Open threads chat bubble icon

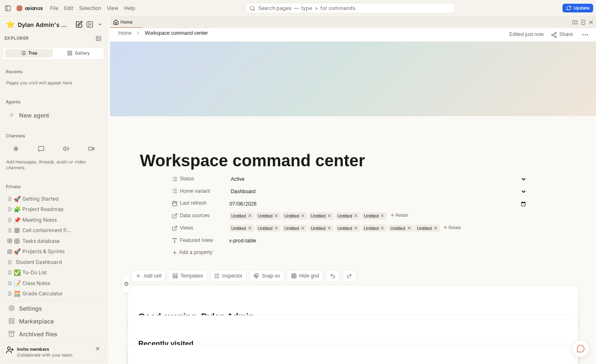click(41, 149)
